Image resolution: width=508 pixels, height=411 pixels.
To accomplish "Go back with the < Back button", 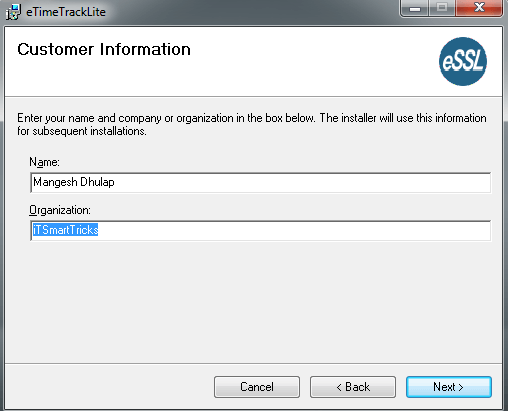I will coord(353,387).
